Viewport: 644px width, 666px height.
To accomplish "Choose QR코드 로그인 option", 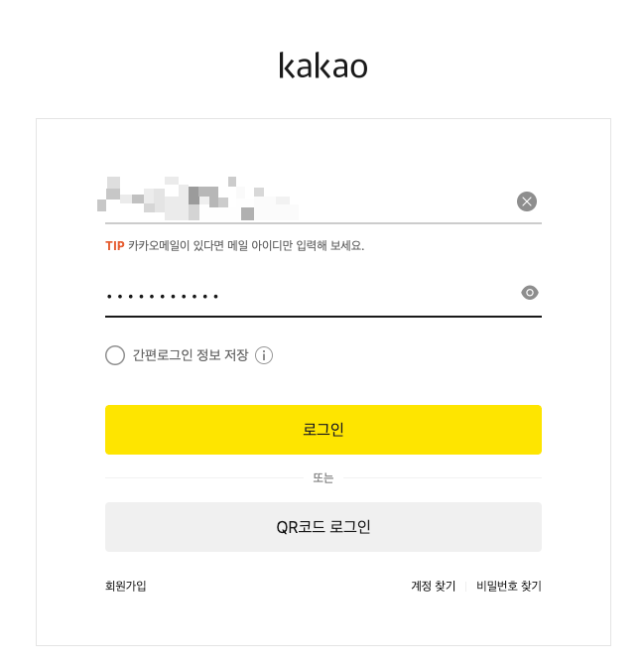I will pos(323,527).
